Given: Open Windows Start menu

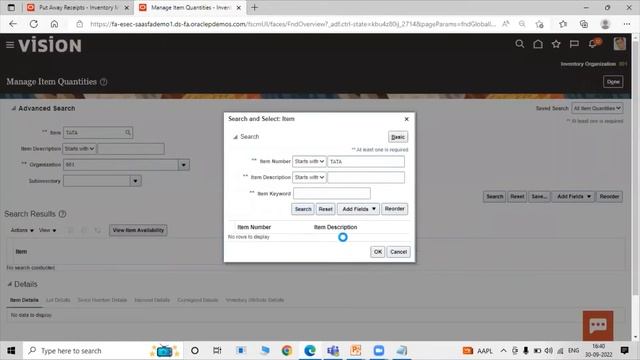Looking at the screenshot, I should pyautogui.click(x=11, y=351).
